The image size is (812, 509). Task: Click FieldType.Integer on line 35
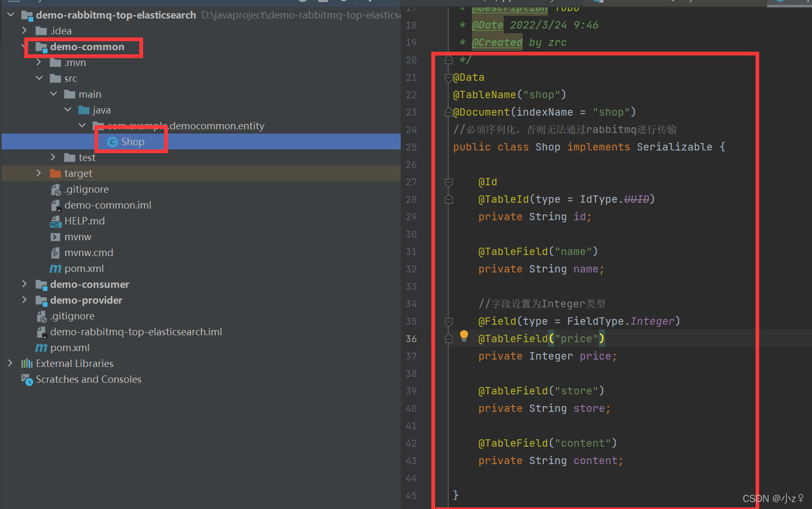621,321
